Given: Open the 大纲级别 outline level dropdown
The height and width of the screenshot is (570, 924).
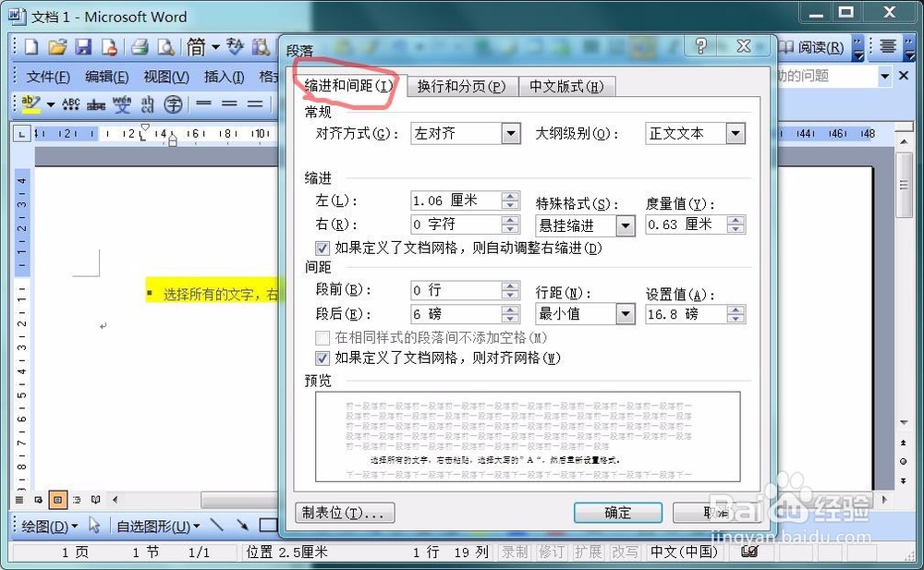Looking at the screenshot, I should click(x=736, y=134).
